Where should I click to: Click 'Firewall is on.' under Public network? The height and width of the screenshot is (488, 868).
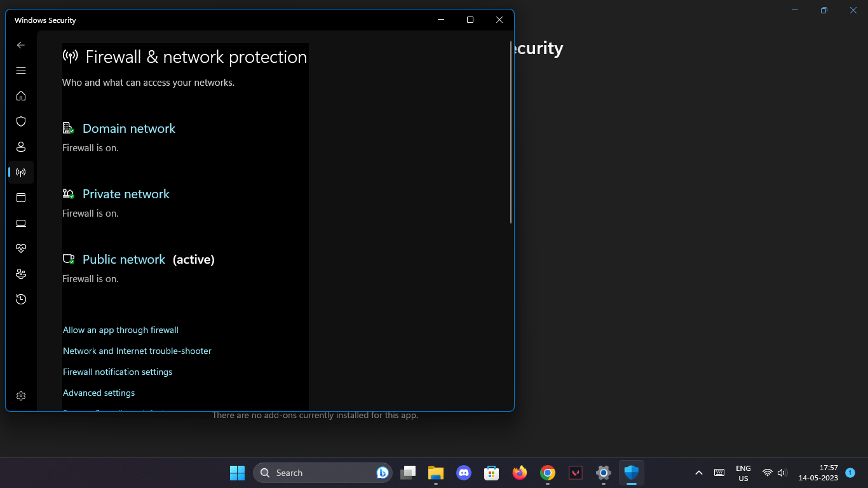(x=90, y=279)
